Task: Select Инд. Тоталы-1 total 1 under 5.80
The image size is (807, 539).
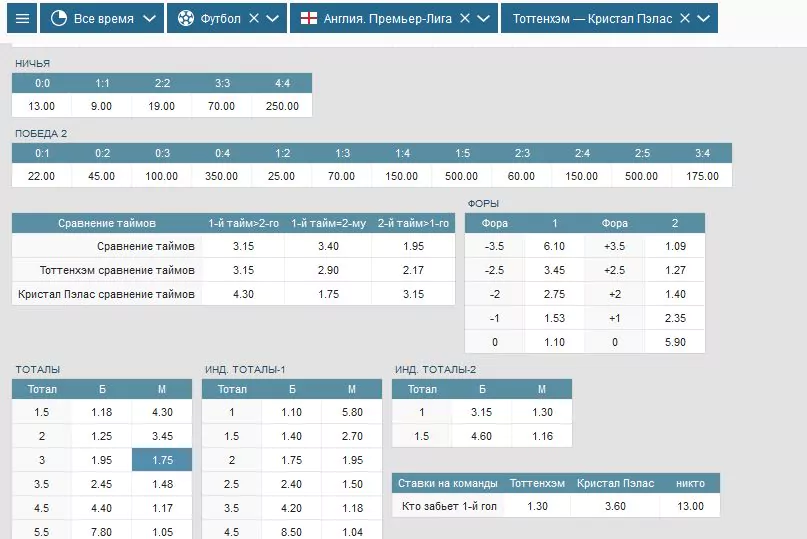Action: [352, 412]
